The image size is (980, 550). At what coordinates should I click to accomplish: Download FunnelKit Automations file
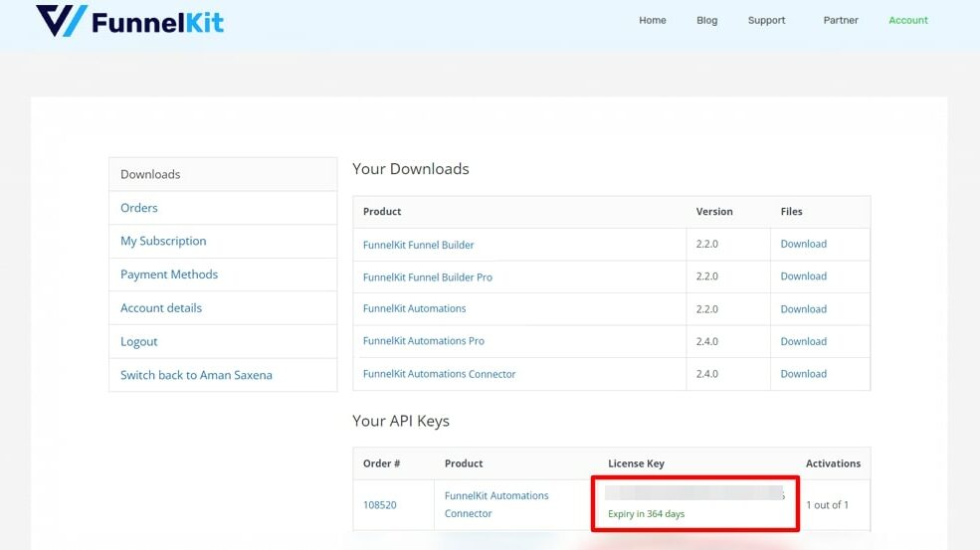pyautogui.click(x=804, y=309)
